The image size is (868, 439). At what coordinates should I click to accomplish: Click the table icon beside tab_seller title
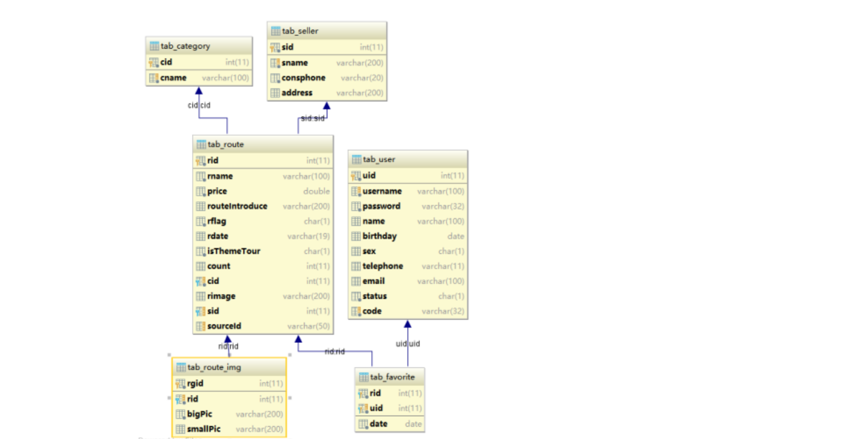coord(275,31)
